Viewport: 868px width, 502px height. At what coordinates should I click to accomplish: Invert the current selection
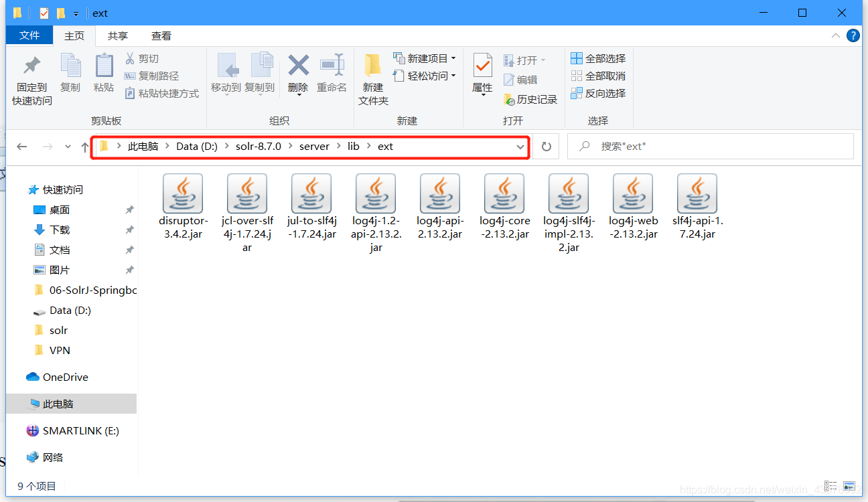tap(598, 94)
